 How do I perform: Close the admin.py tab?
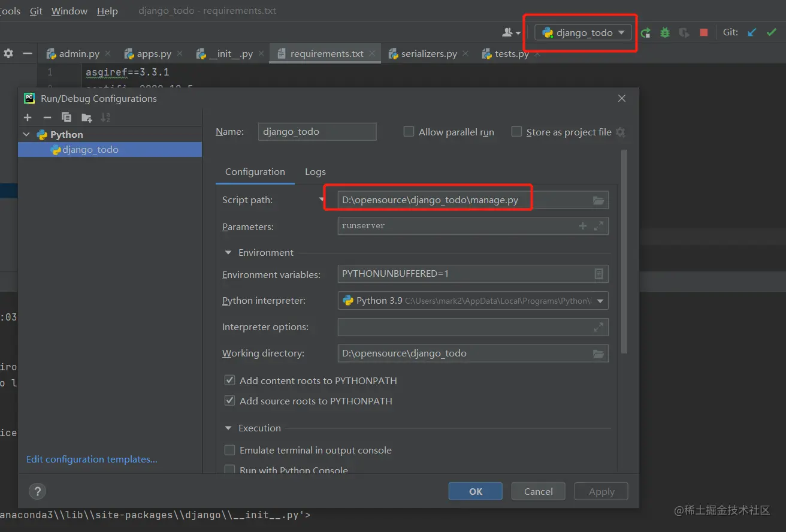pos(108,53)
